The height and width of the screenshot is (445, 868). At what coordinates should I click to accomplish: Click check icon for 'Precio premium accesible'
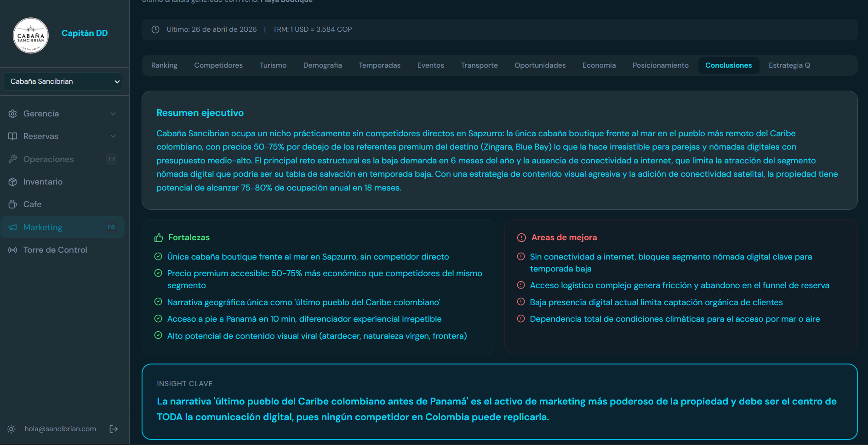158,273
